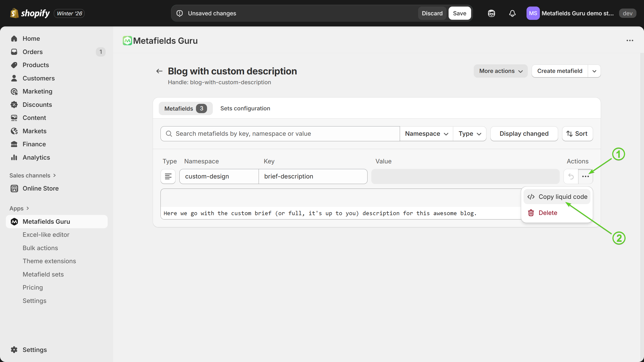This screenshot has width=644, height=362.
Task: Open the More actions dropdown
Action: click(x=500, y=71)
